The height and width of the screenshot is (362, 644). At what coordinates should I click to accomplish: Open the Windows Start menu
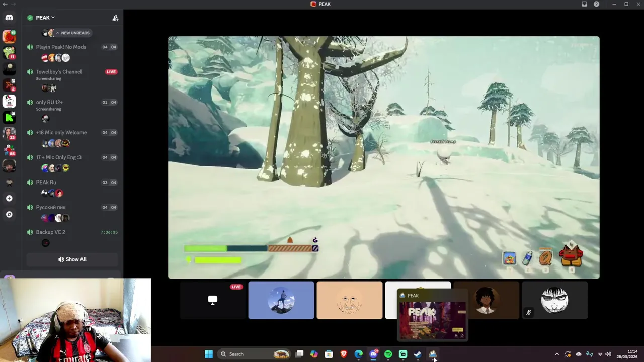pyautogui.click(x=208, y=354)
